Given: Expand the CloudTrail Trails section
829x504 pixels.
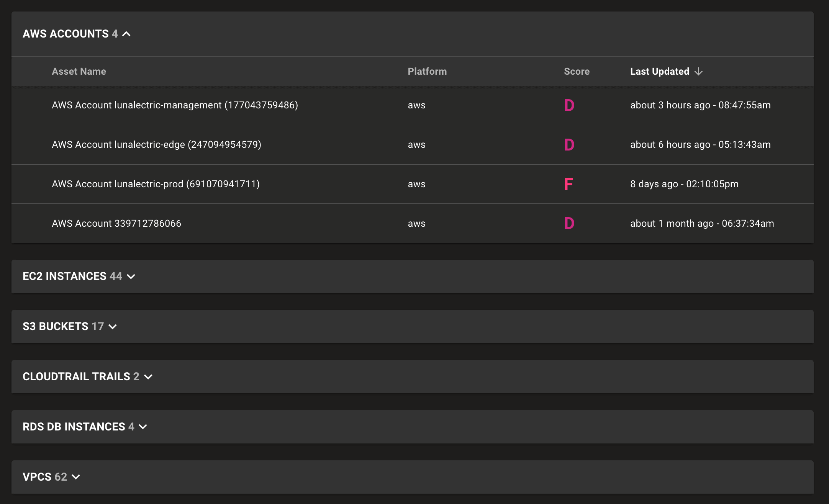Looking at the screenshot, I should point(149,376).
